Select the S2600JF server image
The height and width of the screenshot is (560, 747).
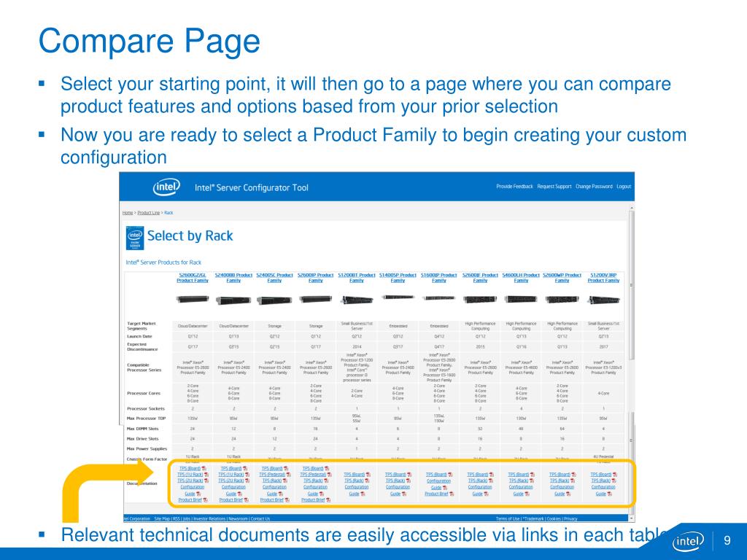click(480, 299)
